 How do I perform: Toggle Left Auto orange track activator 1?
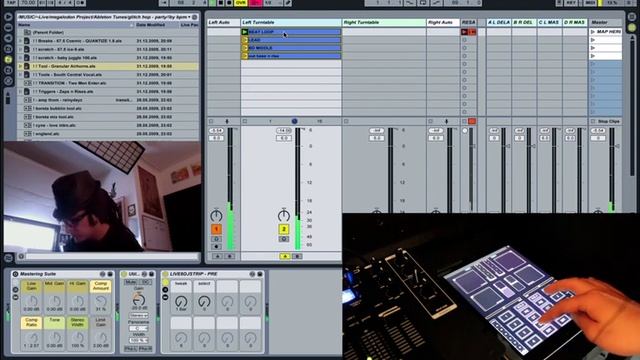tap(216, 229)
